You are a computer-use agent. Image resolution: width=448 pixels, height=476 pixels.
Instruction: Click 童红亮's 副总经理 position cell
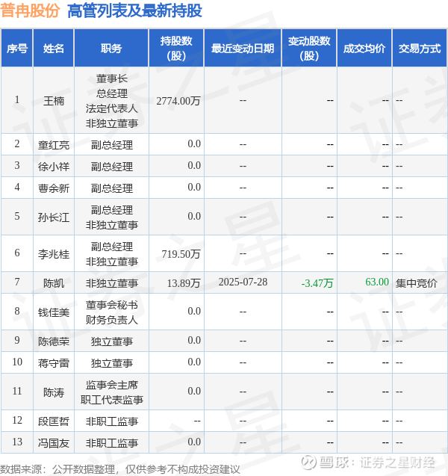[x=111, y=145]
